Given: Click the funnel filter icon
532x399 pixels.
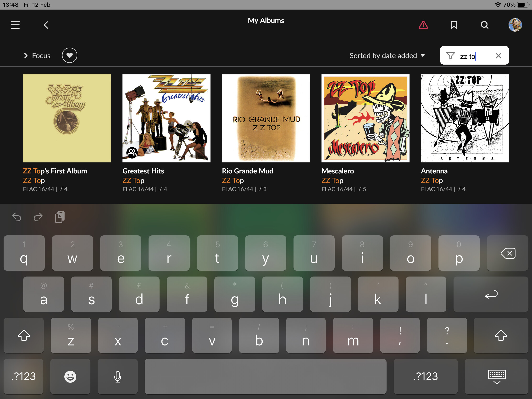Looking at the screenshot, I should point(450,55).
